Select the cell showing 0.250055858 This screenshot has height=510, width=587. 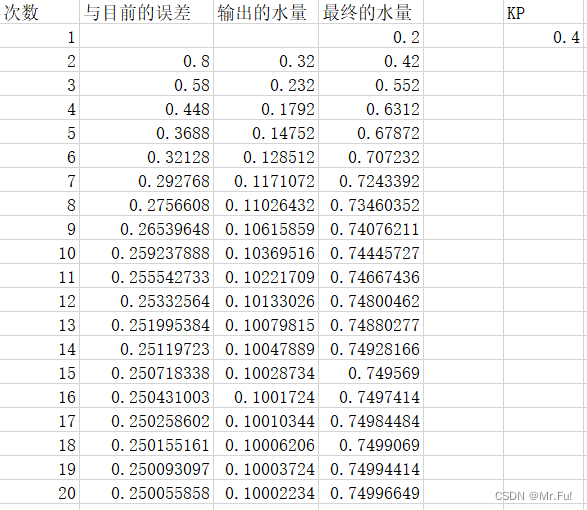(x=146, y=491)
